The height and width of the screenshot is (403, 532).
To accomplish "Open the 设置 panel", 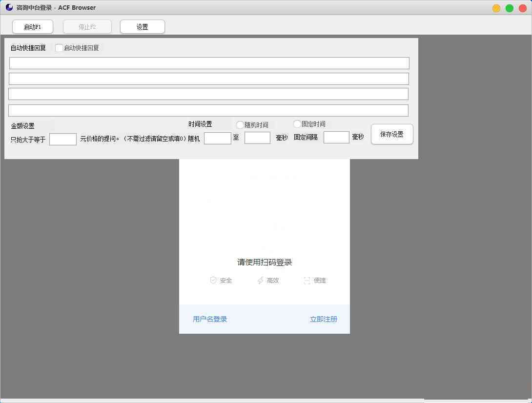I will tap(142, 27).
